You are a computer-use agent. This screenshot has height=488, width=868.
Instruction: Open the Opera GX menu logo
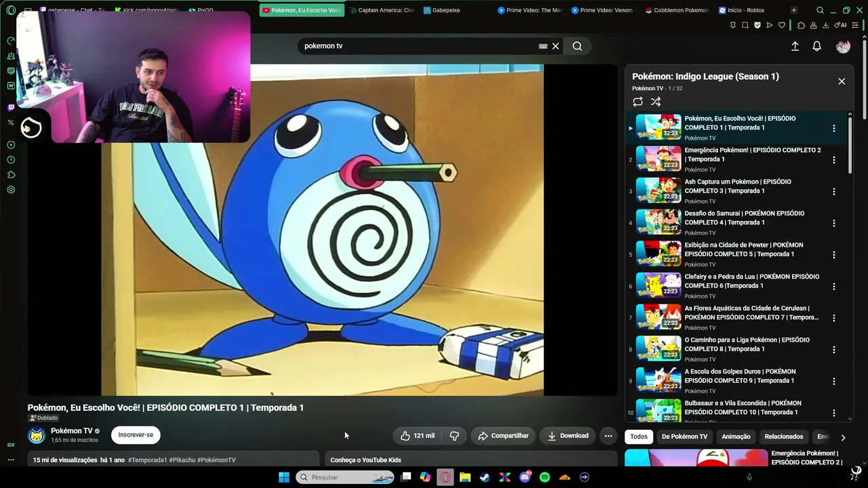pos(11,10)
